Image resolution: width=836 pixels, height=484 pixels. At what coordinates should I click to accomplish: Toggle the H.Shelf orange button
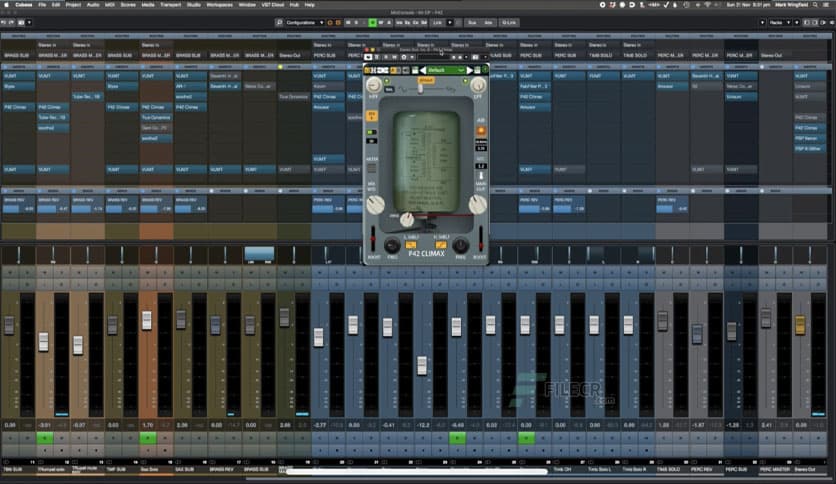(440, 245)
